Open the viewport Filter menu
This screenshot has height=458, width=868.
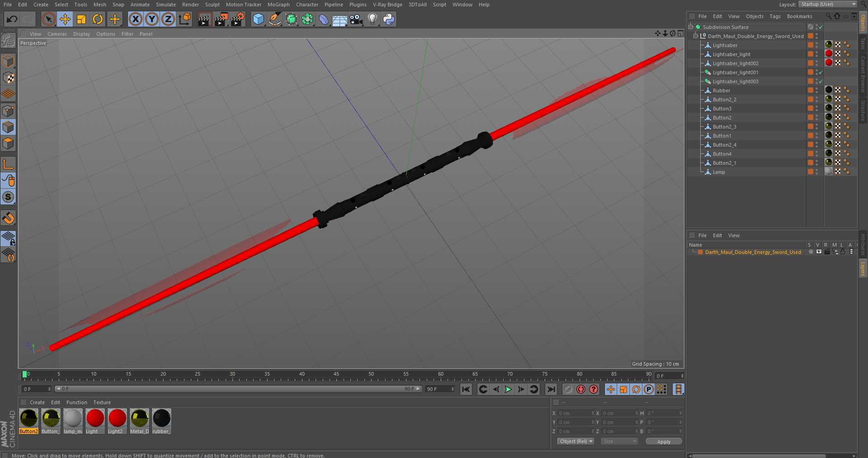[127, 34]
